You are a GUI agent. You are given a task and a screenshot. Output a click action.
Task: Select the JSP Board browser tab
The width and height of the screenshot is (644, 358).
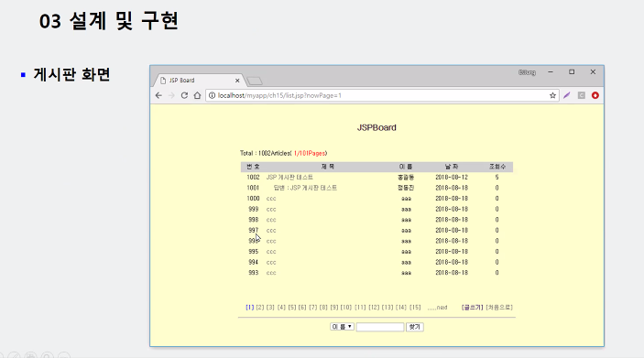pyautogui.click(x=199, y=81)
